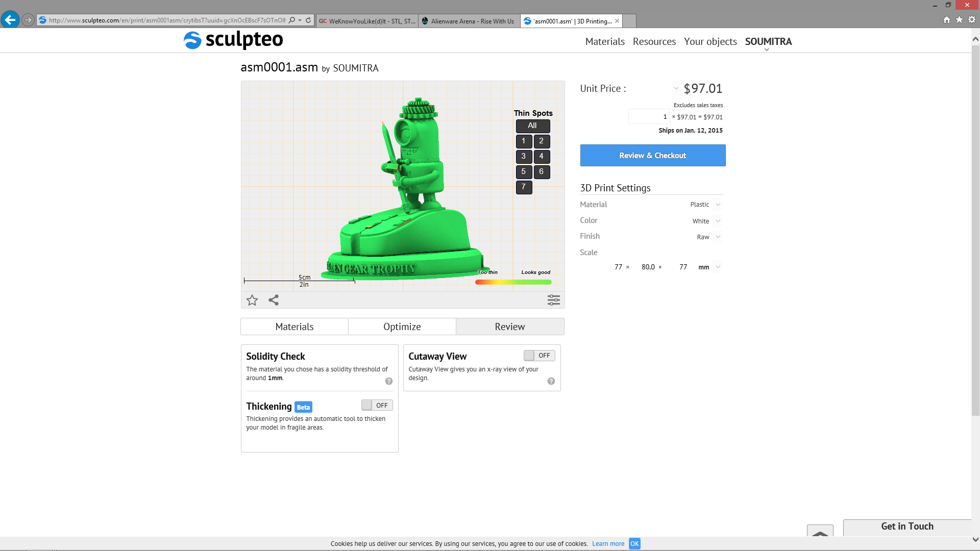Screen dimensions: 980x551
Task: Expand the Unit Price currency dropdown arrow
Action: [x=676, y=88]
